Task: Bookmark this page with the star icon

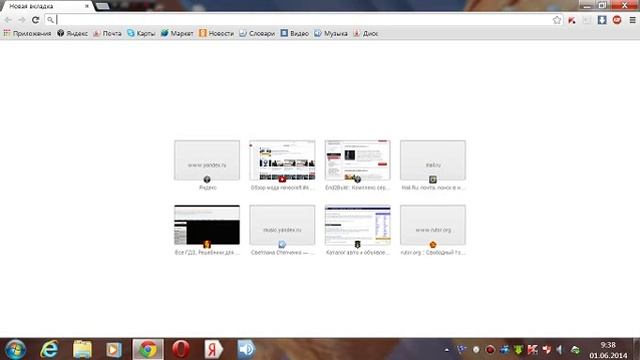Action: coord(557,20)
